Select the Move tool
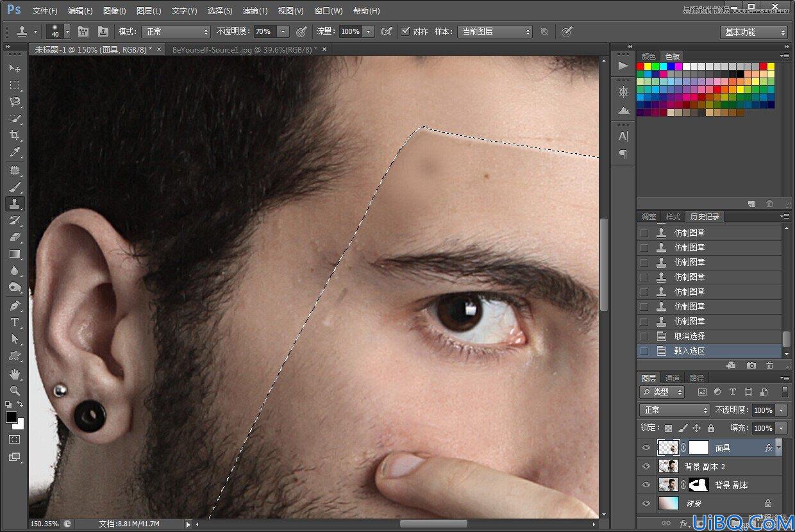 pyautogui.click(x=15, y=68)
